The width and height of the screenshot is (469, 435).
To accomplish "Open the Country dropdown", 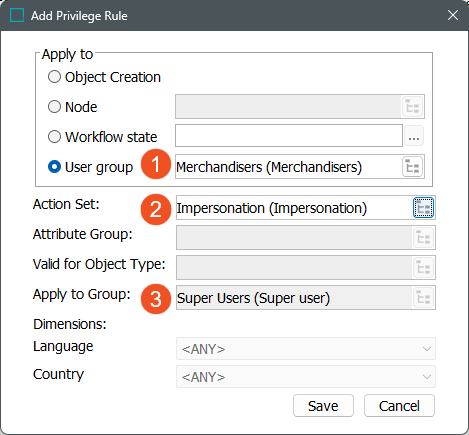I will click(306, 377).
